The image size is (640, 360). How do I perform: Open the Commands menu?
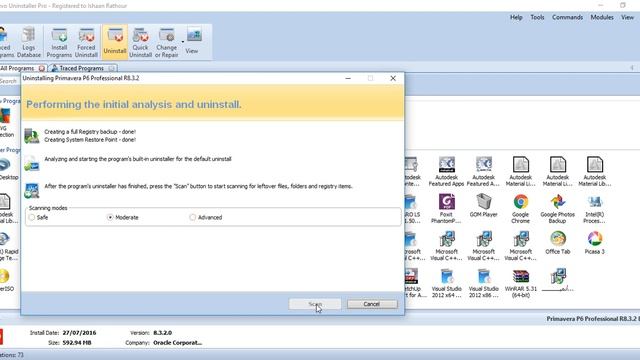567,17
